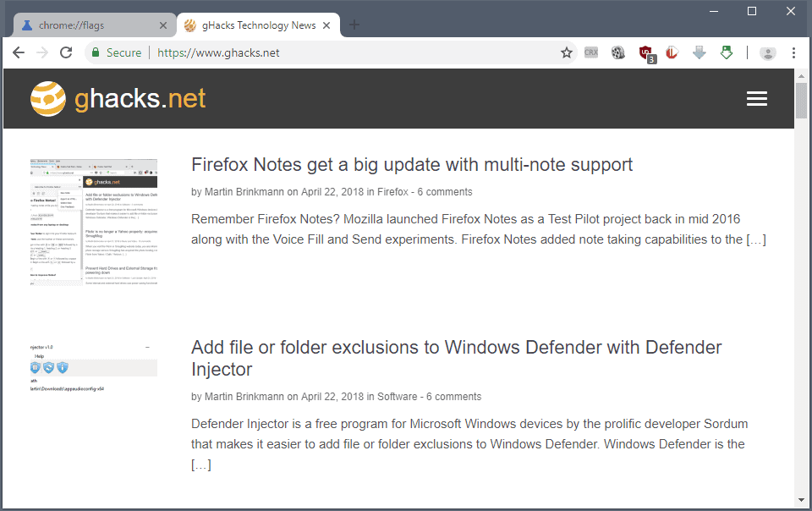The width and height of the screenshot is (812, 511).
Task: Reload the current page
Action: [66, 52]
